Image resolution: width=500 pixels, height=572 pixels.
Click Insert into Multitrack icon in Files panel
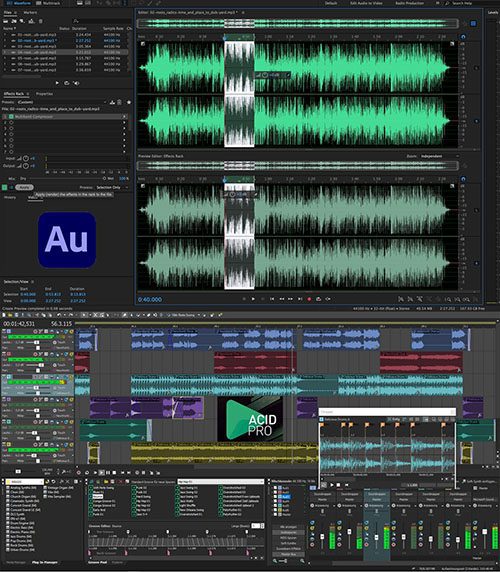[31, 21]
